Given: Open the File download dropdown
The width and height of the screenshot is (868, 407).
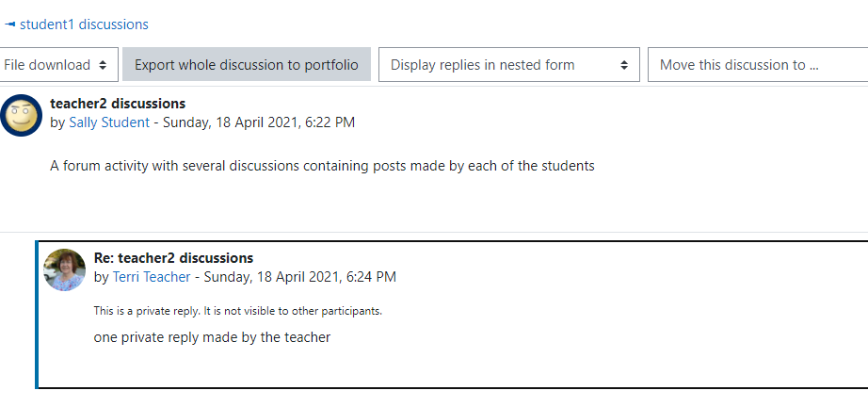Looking at the screenshot, I should (x=57, y=65).
